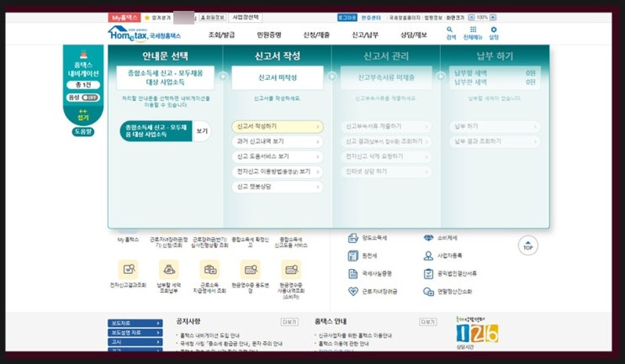Viewport: 625px width, 364px height.
Task: Collapse navigation panel with 접기
Action: click(83, 115)
